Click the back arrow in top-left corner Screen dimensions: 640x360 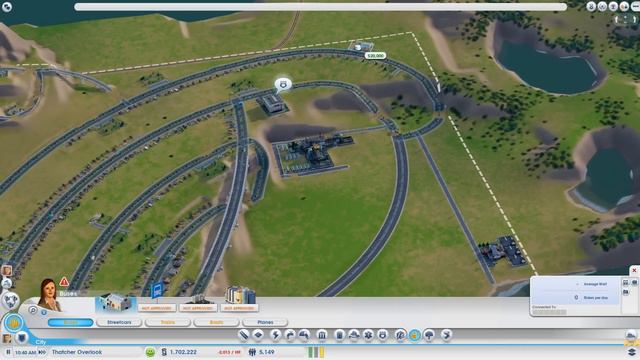coord(7,6)
